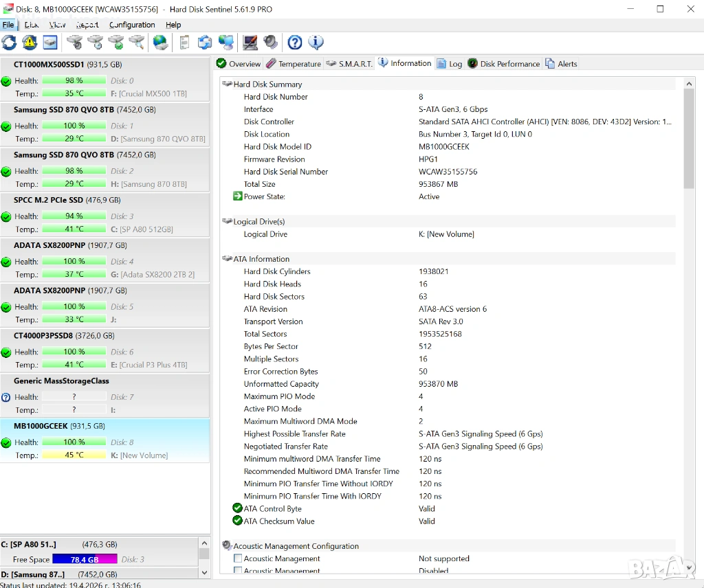
Task: Click the speaker acoustic toolbar icon
Action: [x=271, y=43]
